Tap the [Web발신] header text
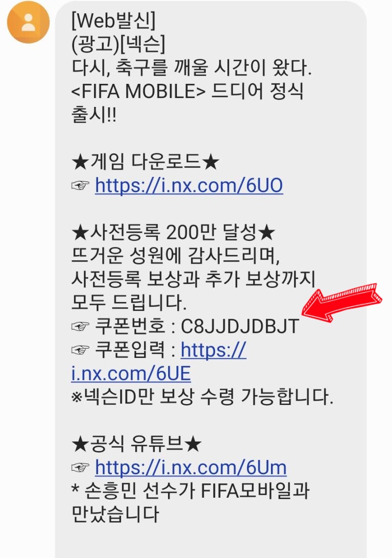The width and height of the screenshot is (392, 558). tap(114, 21)
